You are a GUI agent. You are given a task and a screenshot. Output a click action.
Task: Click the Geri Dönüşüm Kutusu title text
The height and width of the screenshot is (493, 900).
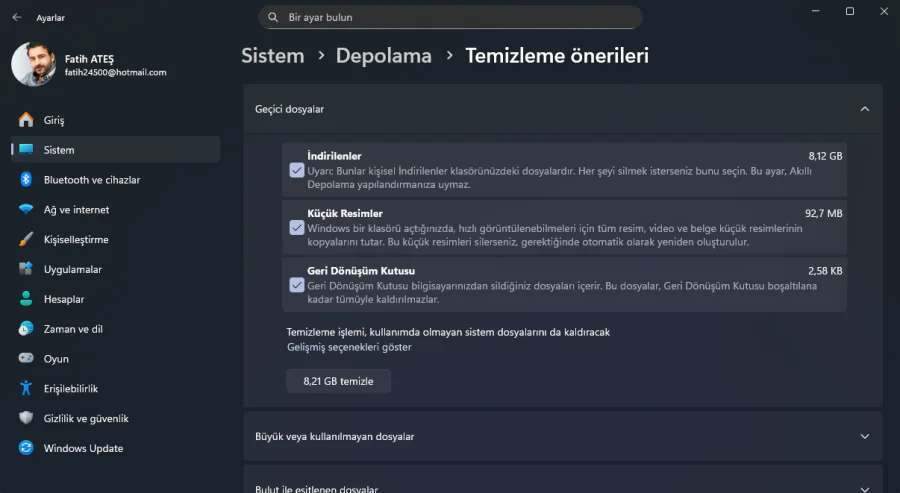361,270
